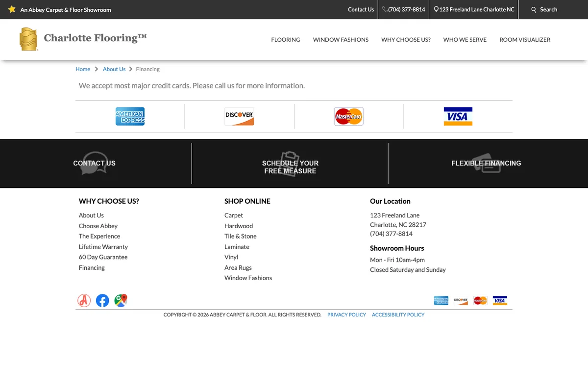The height and width of the screenshot is (368, 588).
Task: Click the phone handset icon in top bar
Action: [x=385, y=9]
